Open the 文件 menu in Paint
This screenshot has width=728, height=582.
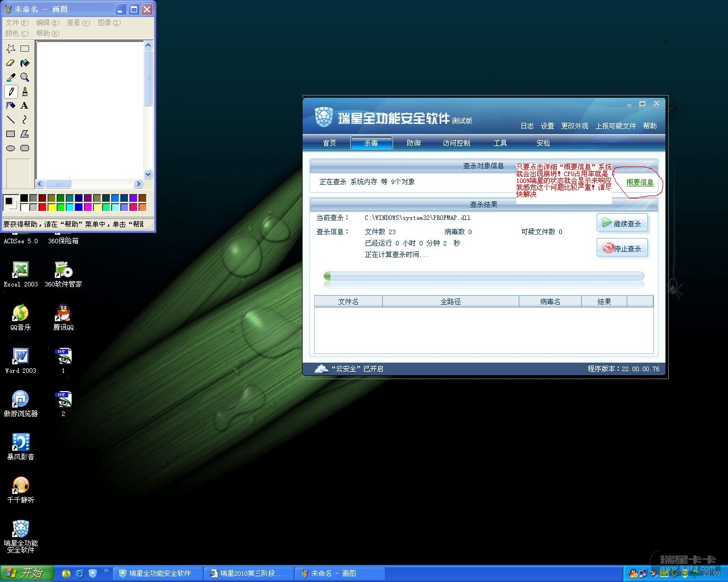[16, 23]
